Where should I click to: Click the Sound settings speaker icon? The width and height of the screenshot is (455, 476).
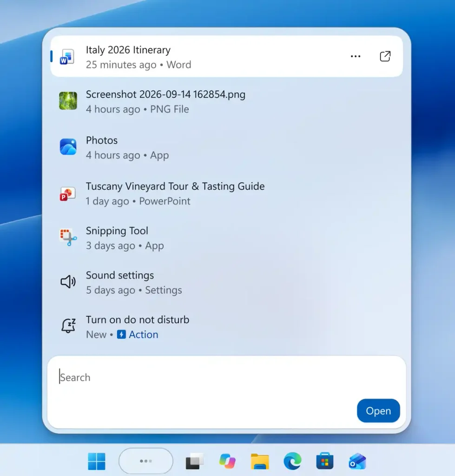point(68,282)
